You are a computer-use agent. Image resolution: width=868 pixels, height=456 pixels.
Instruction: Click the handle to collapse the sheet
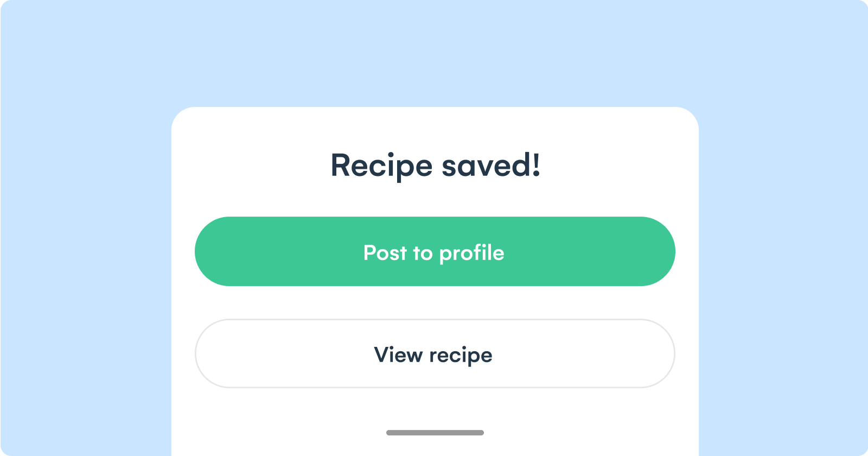(434, 433)
